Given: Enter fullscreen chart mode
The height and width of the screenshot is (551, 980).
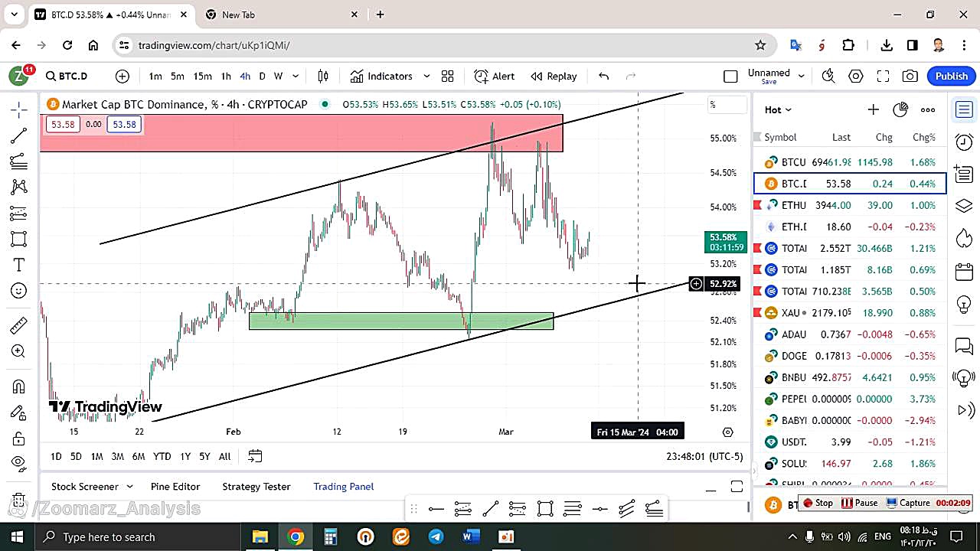Looking at the screenshot, I should coord(883,76).
